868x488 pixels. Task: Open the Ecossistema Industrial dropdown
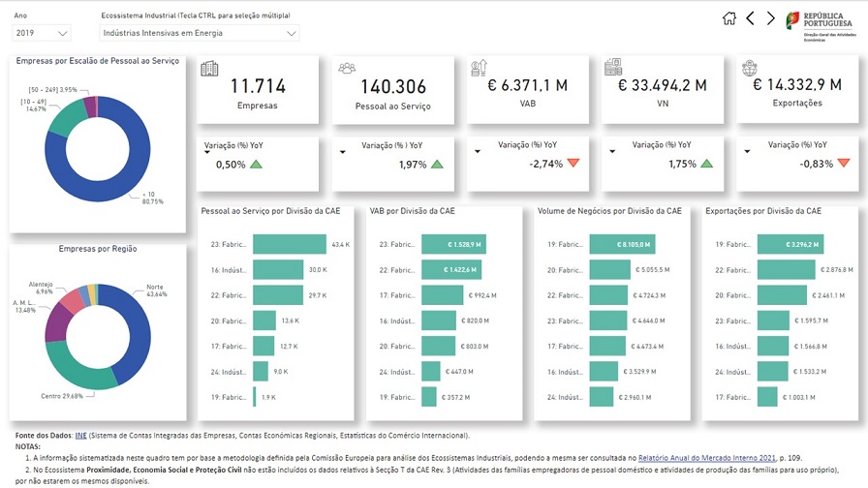point(200,33)
